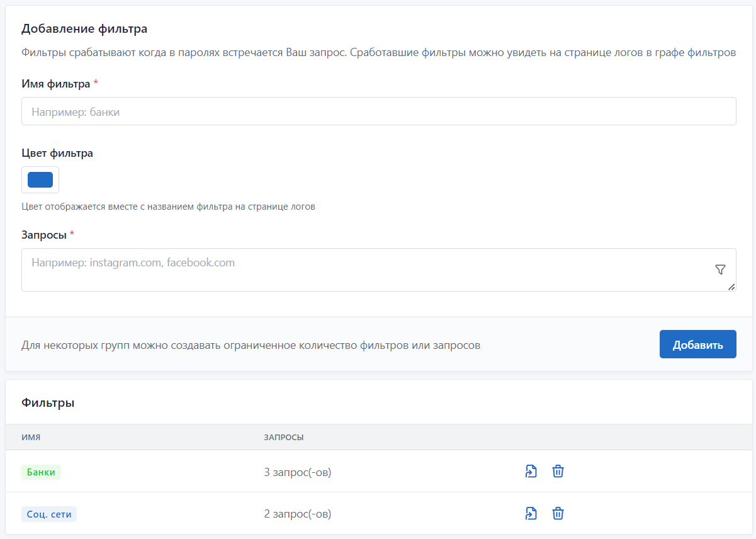
Task: Click the file-arrow icon for Банки filter
Action: click(531, 471)
